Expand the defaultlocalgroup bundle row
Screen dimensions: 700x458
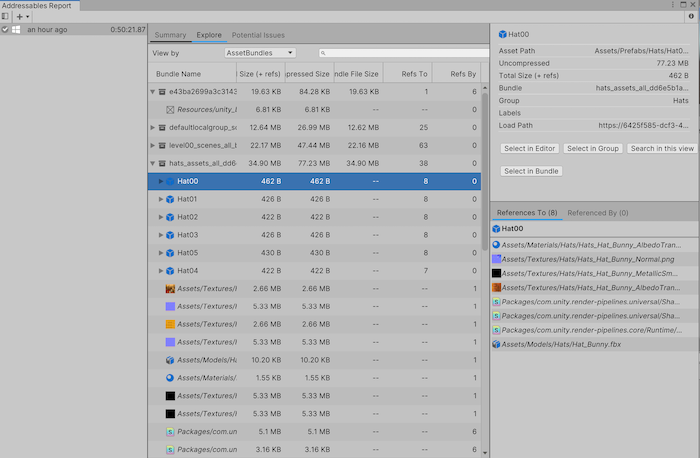pyautogui.click(x=153, y=127)
